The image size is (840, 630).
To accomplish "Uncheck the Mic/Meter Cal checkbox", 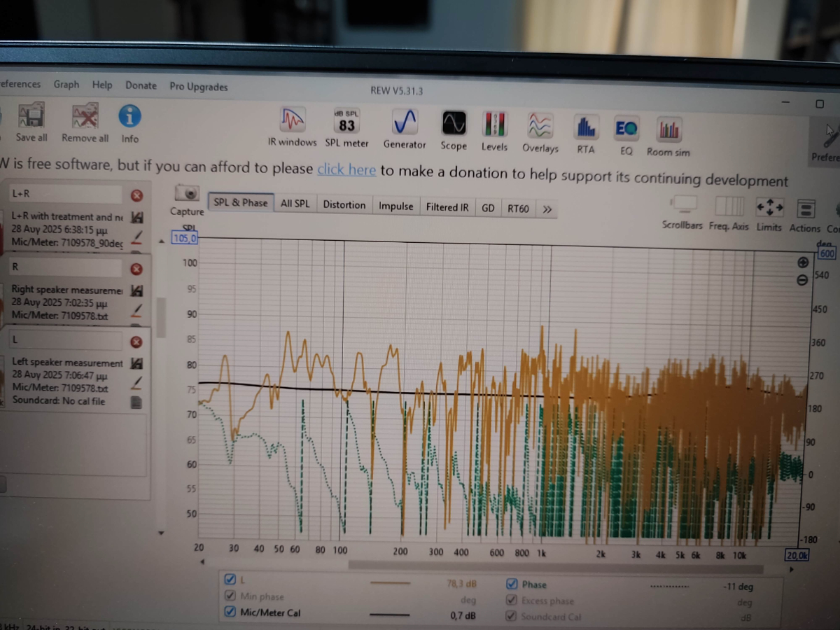I will [230, 612].
